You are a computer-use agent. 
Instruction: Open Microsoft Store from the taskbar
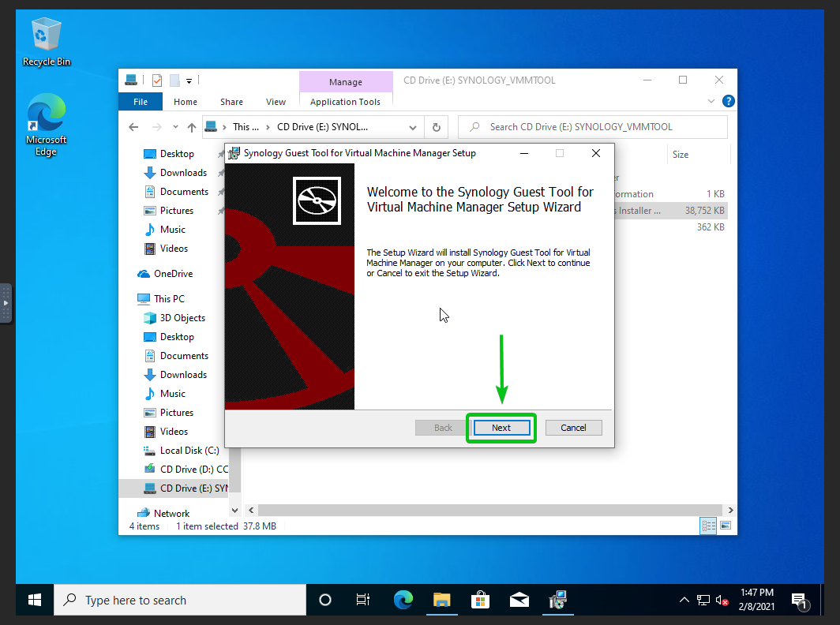[x=480, y=601]
